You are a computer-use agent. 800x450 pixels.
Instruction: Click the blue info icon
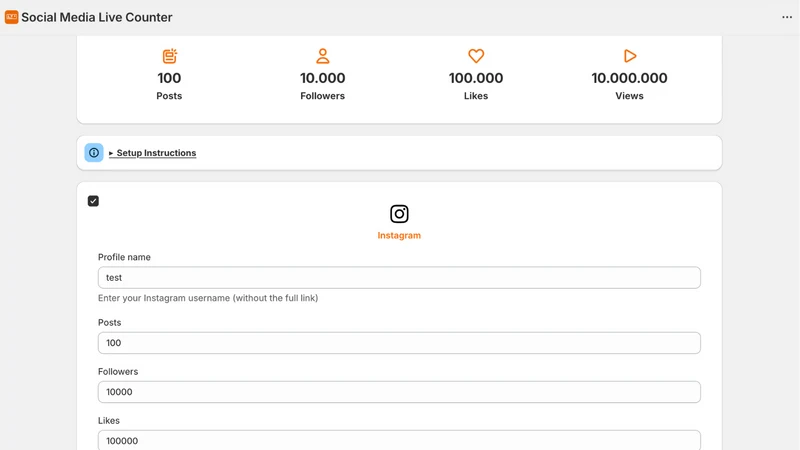click(x=94, y=153)
